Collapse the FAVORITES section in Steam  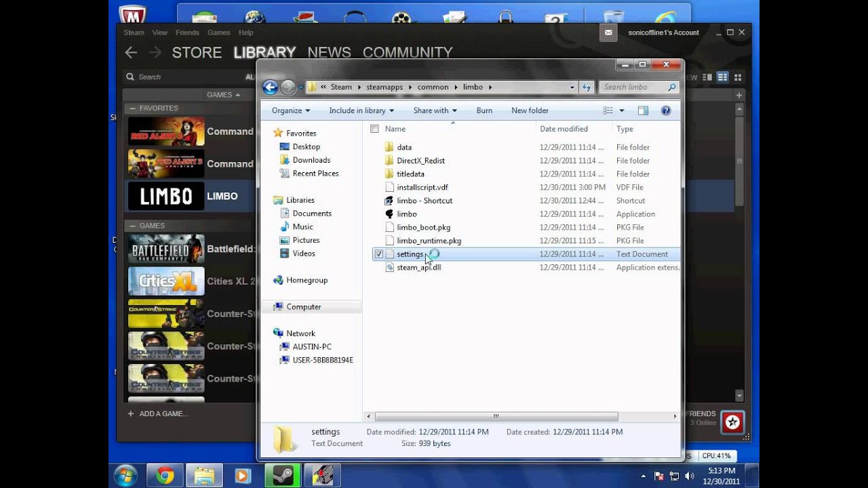point(132,108)
